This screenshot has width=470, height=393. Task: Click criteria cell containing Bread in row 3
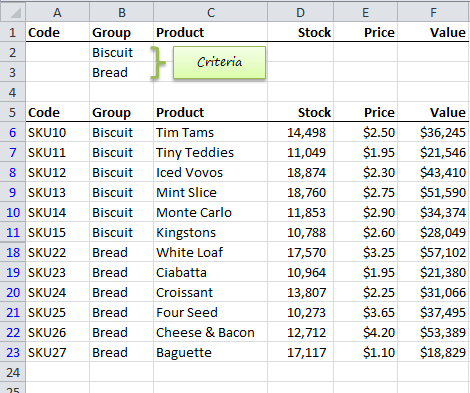coord(121,72)
